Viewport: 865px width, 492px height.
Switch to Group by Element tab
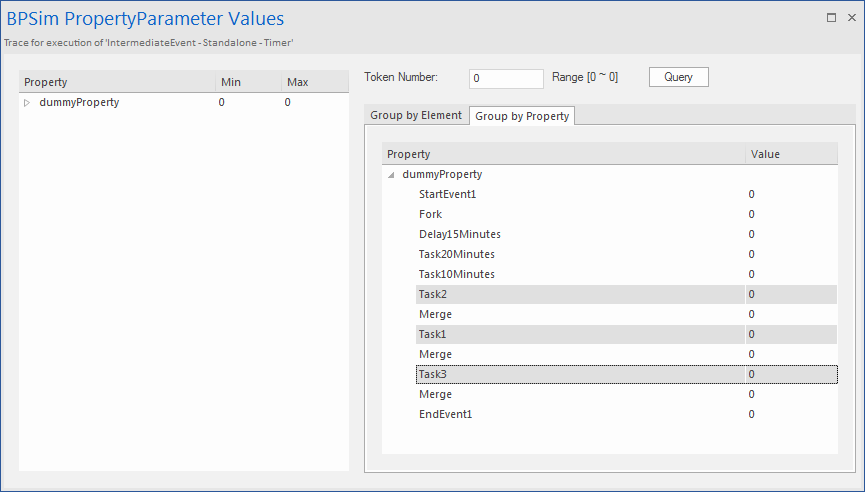click(416, 115)
